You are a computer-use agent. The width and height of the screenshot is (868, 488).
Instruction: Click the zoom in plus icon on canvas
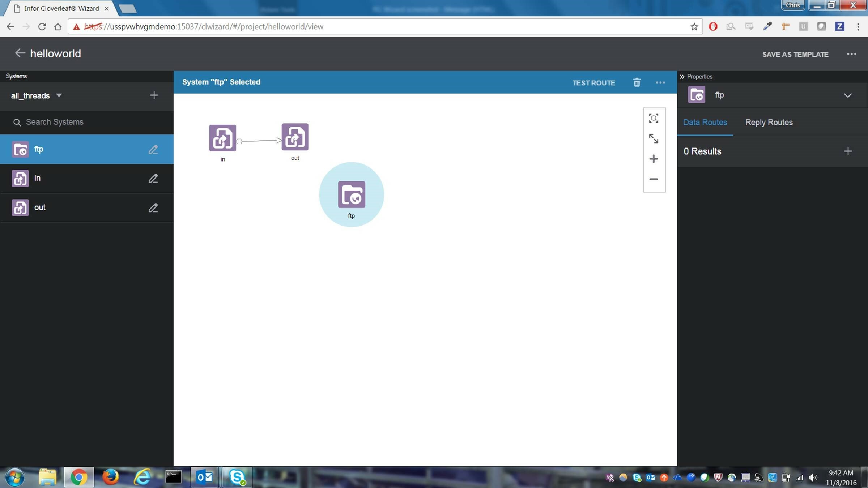(x=654, y=159)
